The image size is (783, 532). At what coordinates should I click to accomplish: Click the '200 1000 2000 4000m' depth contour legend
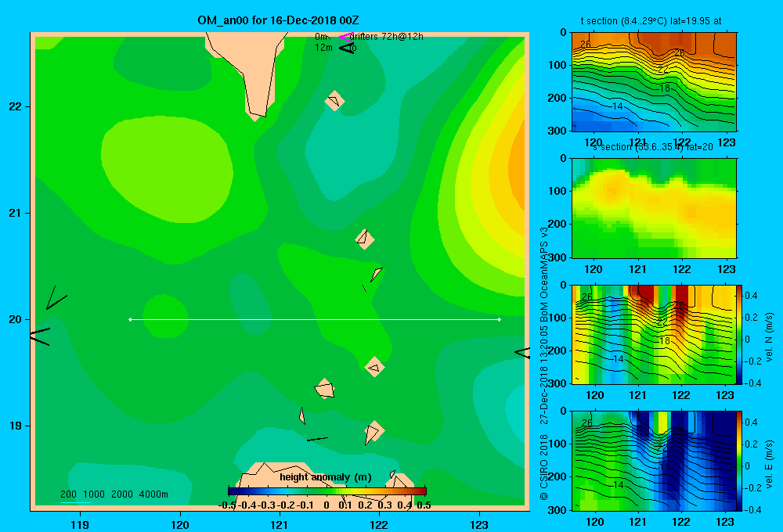(114, 494)
